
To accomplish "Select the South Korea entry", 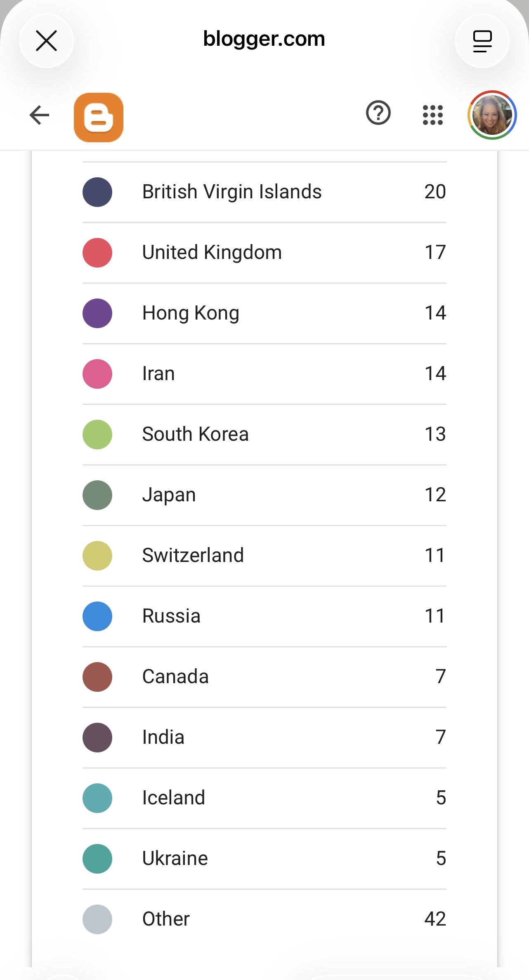I will (195, 434).
